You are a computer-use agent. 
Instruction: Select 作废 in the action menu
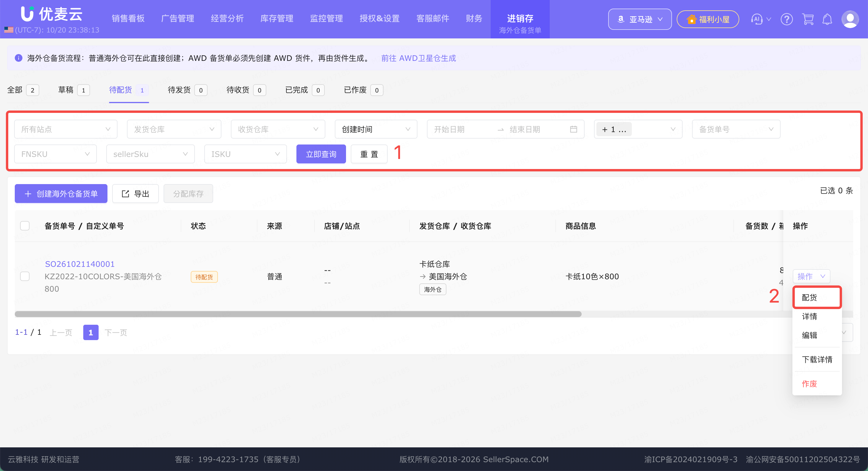pos(817,384)
